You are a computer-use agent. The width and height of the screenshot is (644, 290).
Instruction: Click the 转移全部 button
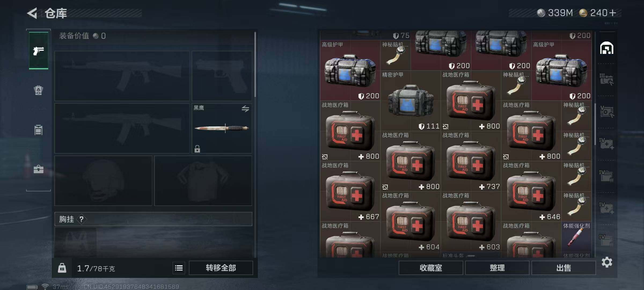click(221, 268)
